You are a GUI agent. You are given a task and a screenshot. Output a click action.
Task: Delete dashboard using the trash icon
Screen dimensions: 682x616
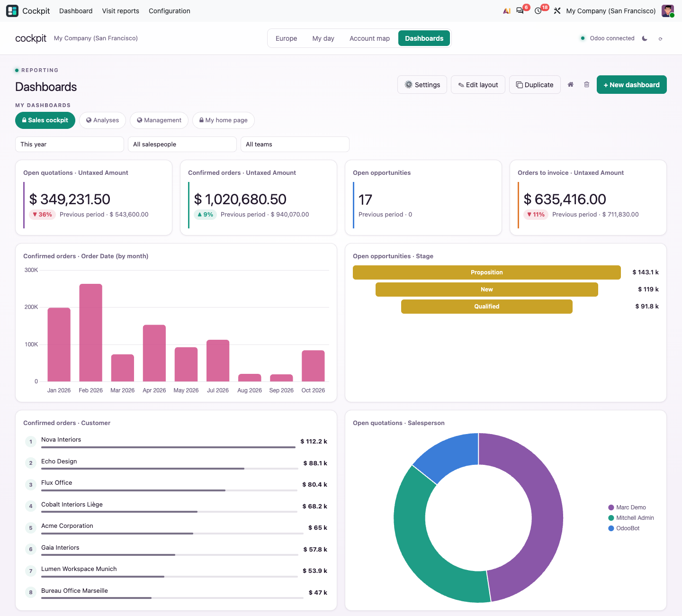[586, 84]
